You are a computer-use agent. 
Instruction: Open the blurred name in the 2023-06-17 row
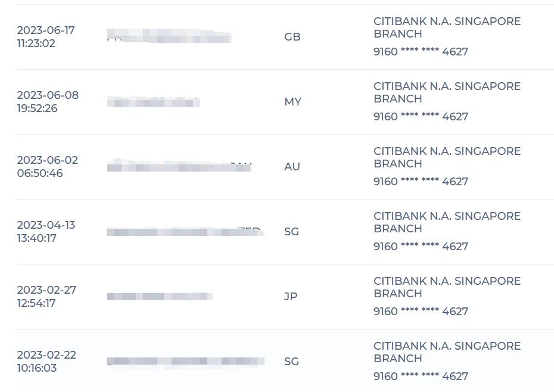169,36
